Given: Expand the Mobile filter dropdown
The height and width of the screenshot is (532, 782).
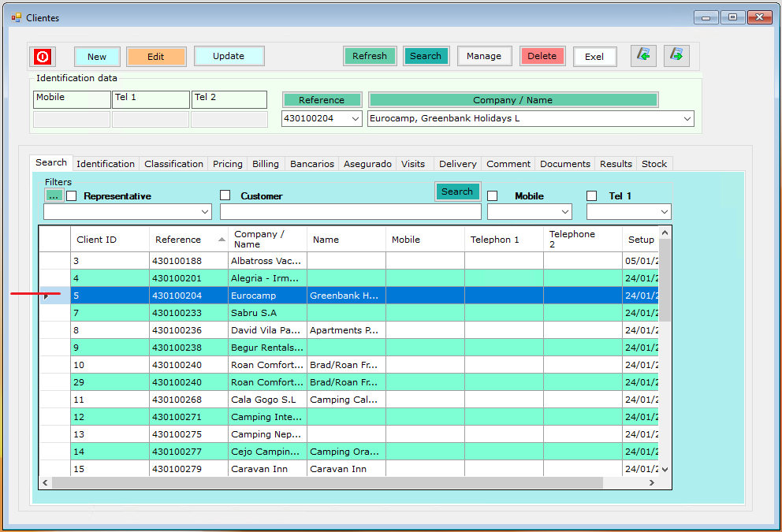Looking at the screenshot, I should click(565, 212).
